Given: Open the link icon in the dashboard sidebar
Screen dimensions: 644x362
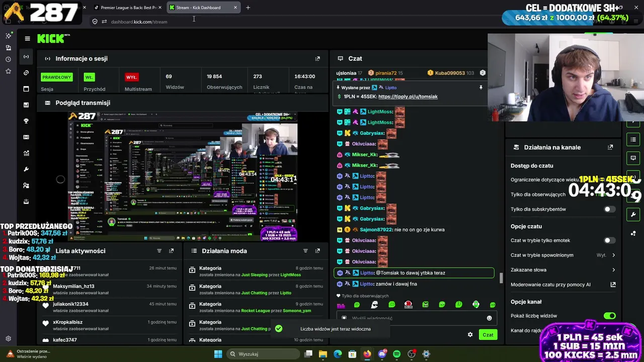Looking at the screenshot, I should 26,72.
